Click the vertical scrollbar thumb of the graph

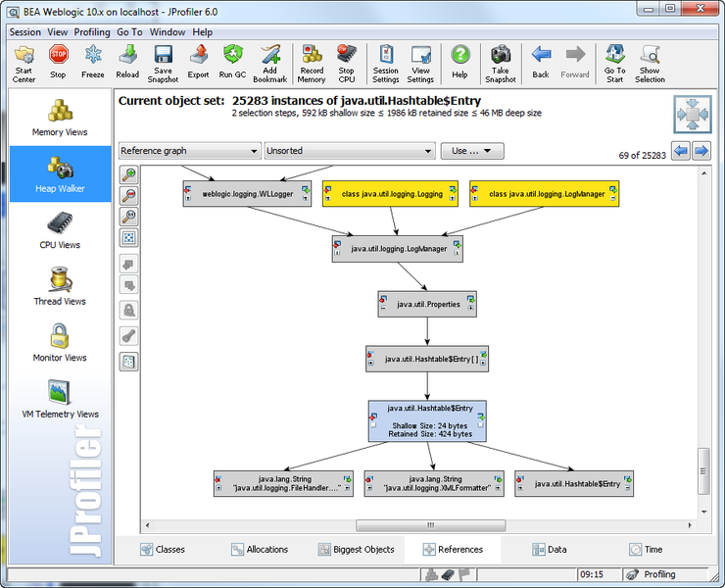[x=703, y=471]
